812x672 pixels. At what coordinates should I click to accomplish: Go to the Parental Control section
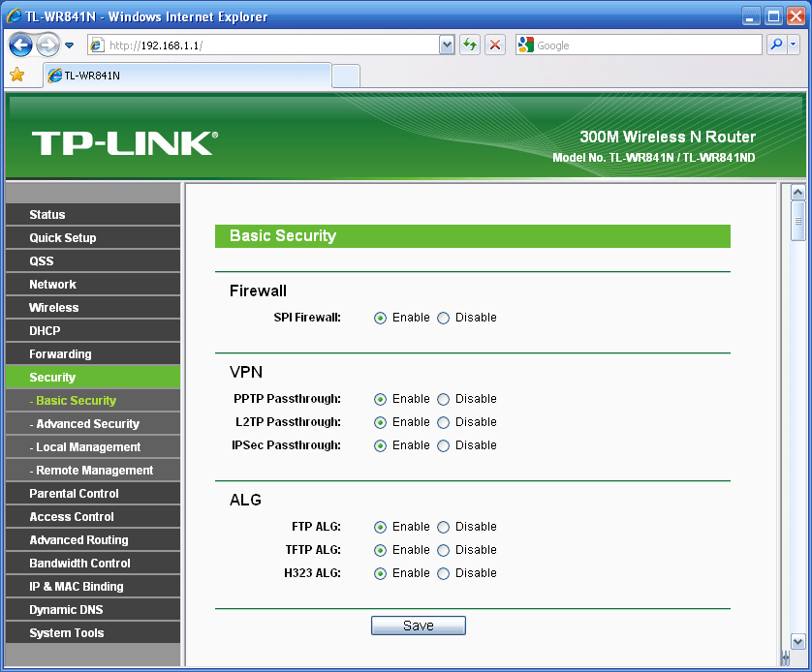click(74, 494)
